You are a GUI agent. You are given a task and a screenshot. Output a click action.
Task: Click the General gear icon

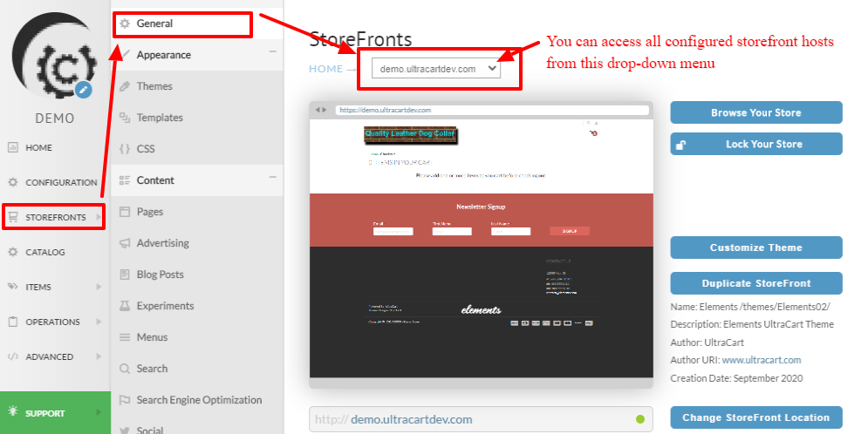pyautogui.click(x=125, y=24)
